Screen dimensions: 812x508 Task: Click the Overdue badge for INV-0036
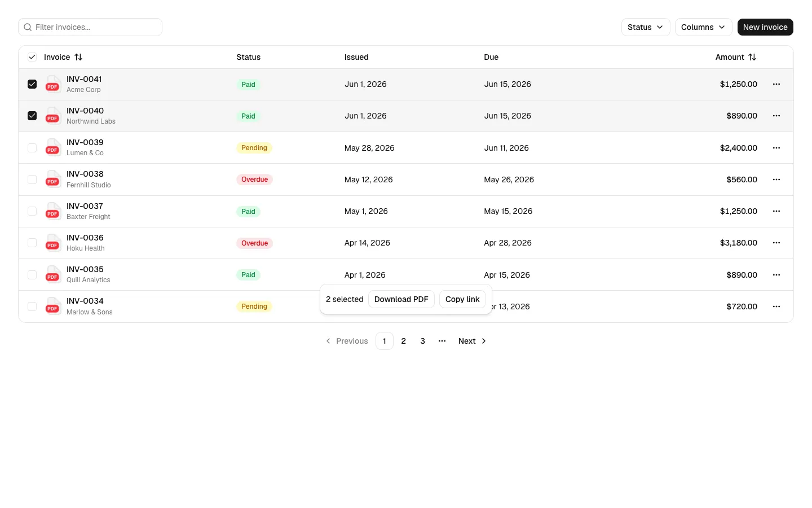(255, 243)
